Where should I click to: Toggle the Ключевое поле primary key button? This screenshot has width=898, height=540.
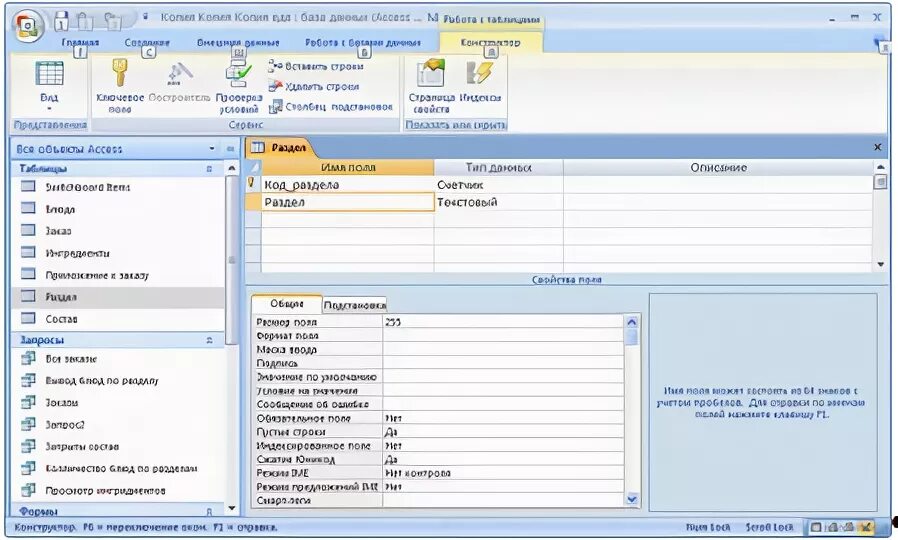tap(120, 85)
